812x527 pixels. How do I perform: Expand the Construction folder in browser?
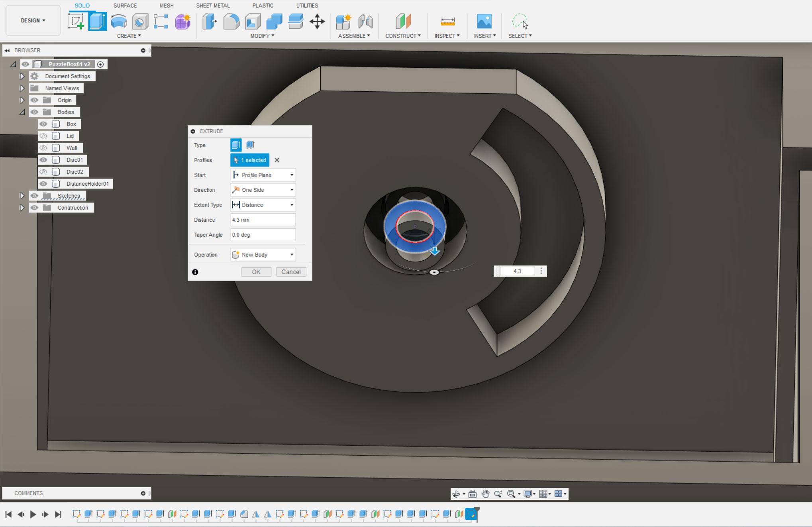(21, 207)
